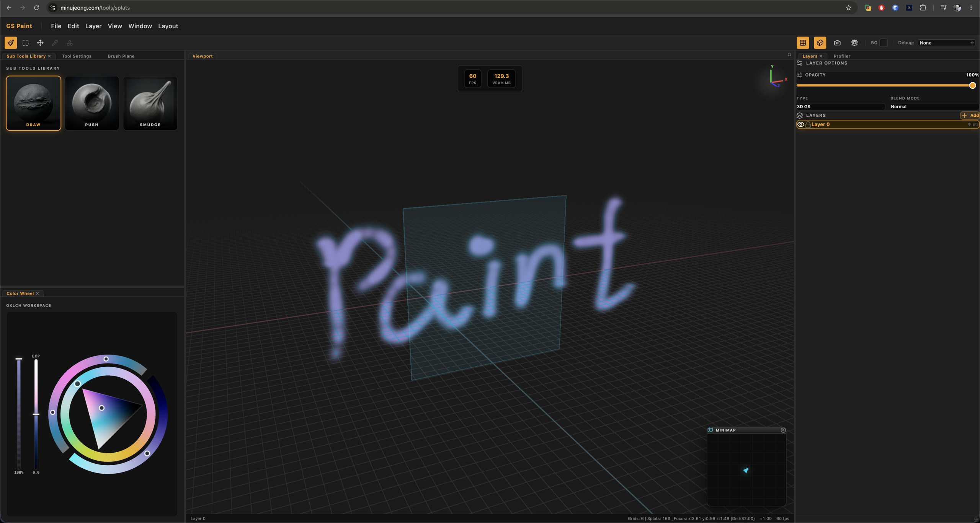Image resolution: width=980 pixels, height=523 pixels.
Task: Close the Sub Tools Library tab
Action: 49,56
